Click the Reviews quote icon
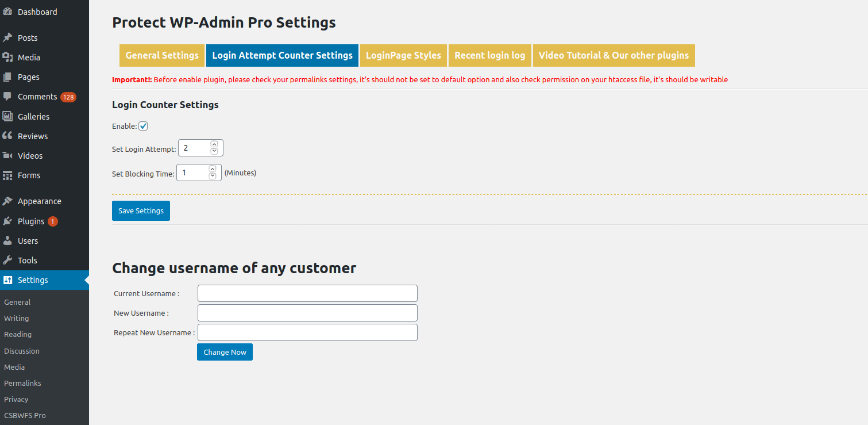868x425 pixels. [x=7, y=136]
